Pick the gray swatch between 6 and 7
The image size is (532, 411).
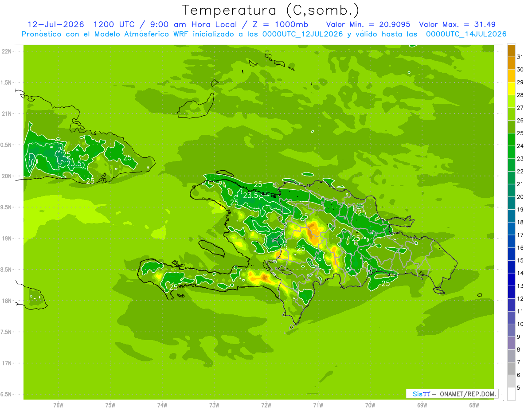pyautogui.click(x=512, y=368)
